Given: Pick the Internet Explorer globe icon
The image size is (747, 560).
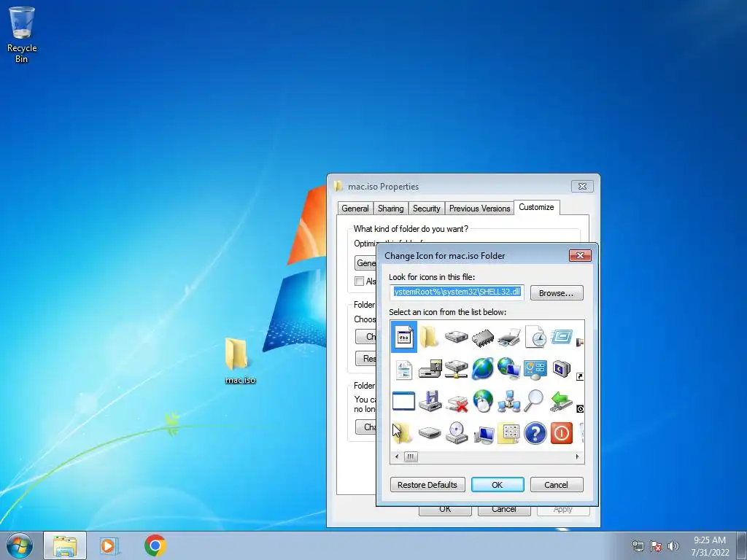Looking at the screenshot, I should click(483, 369).
